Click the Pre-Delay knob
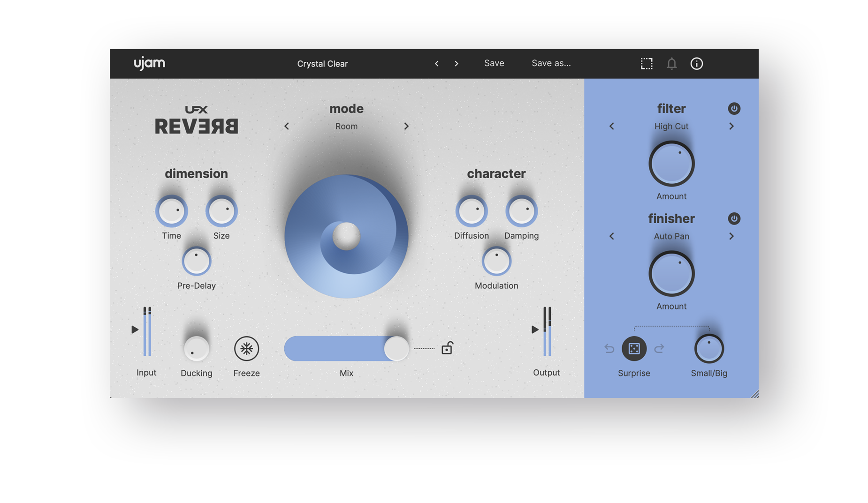The image size is (868, 503). [197, 261]
